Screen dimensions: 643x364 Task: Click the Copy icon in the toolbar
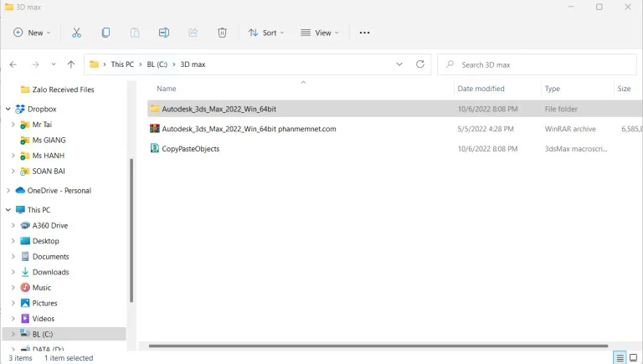point(105,33)
